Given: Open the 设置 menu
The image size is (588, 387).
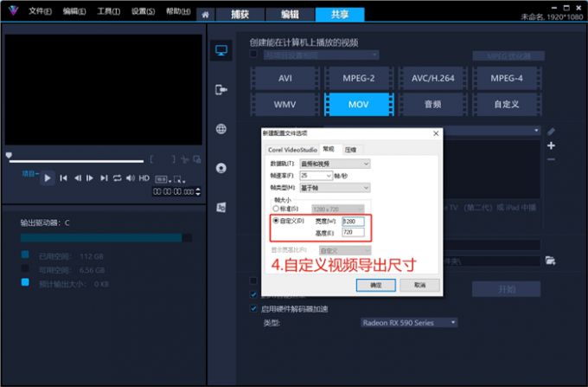Looking at the screenshot, I should tap(143, 11).
